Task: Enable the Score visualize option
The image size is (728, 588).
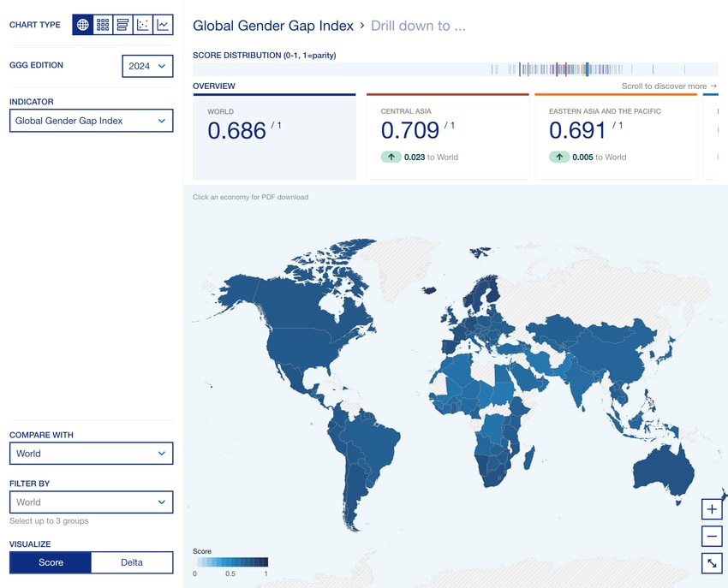Action: (x=51, y=562)
